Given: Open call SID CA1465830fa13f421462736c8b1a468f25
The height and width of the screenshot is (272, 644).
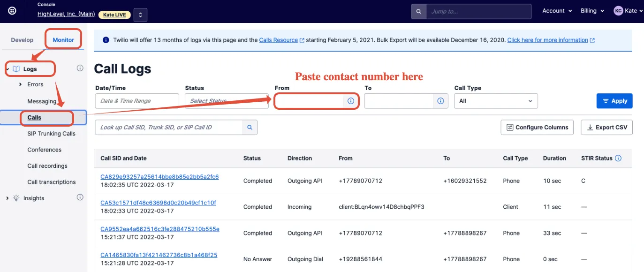Looking at the screenshot, I should [x=159, y=255].
